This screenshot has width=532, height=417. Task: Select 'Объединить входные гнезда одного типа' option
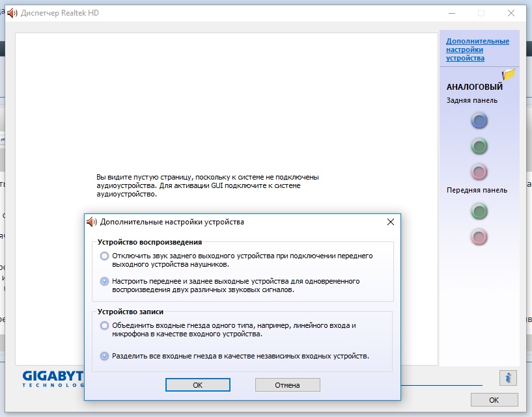pyautogui.click(x=105, y=325)
